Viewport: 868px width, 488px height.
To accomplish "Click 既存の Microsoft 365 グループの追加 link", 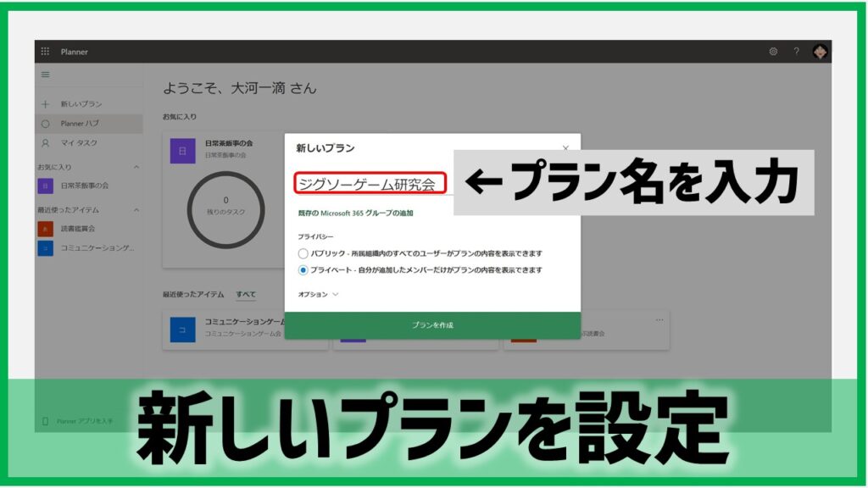I will pos(355,213).
